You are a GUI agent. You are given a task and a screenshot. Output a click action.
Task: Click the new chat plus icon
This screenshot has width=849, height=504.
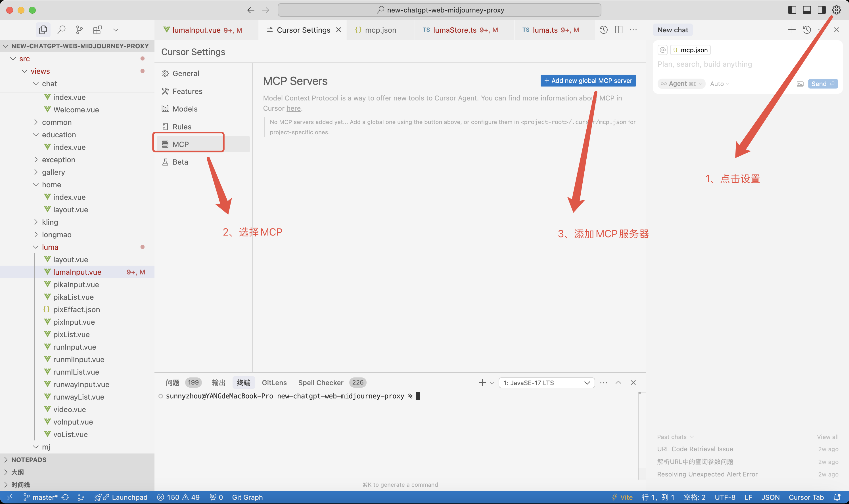click(791, 30)
